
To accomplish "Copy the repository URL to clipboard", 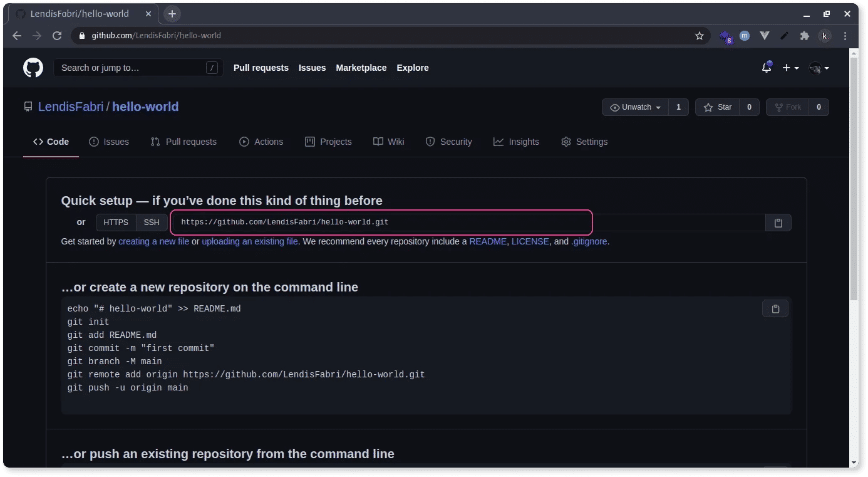I will point(778,223).
